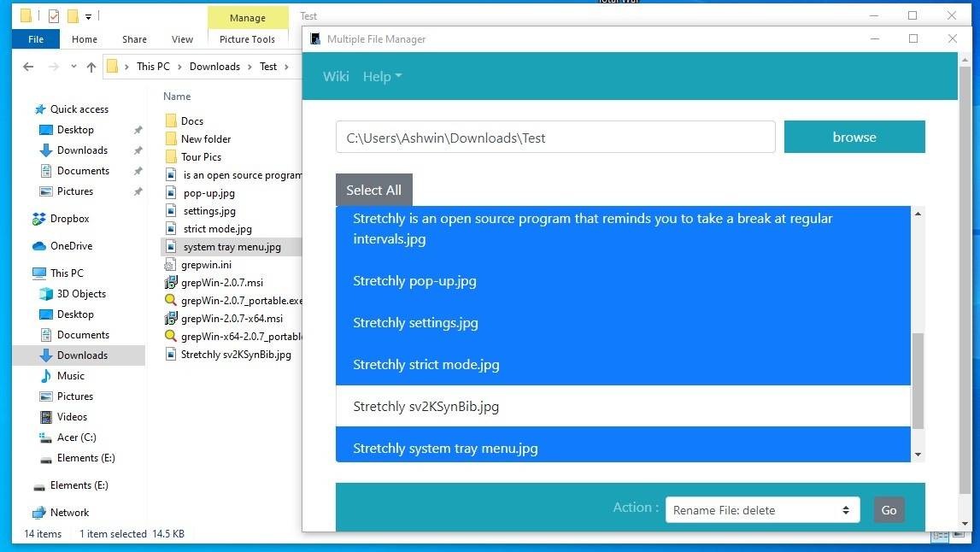Select Stretchly sv2KSynBib.jpg in file list

pyautogui.click(x=623, y=407)
